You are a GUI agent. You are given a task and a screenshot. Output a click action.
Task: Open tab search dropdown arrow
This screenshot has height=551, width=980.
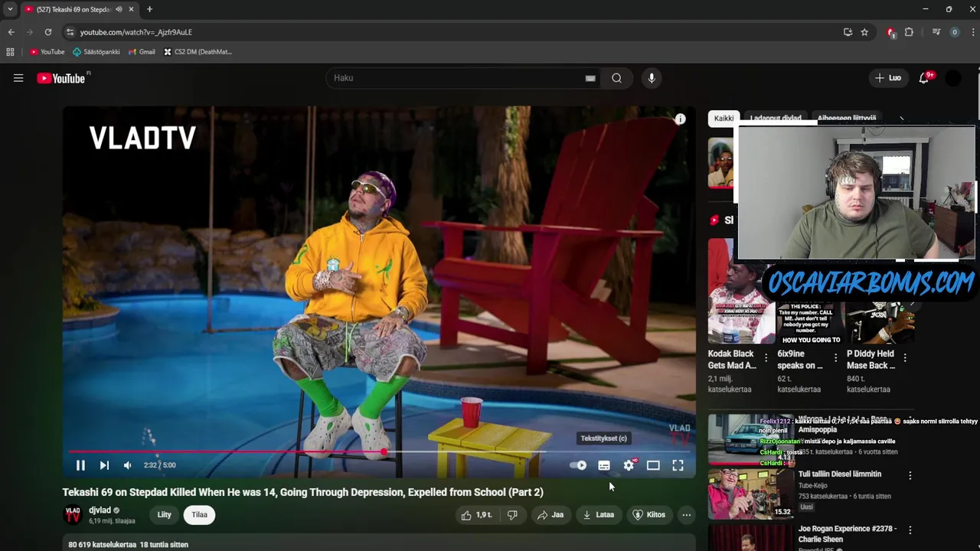click(x=10, y=9)
